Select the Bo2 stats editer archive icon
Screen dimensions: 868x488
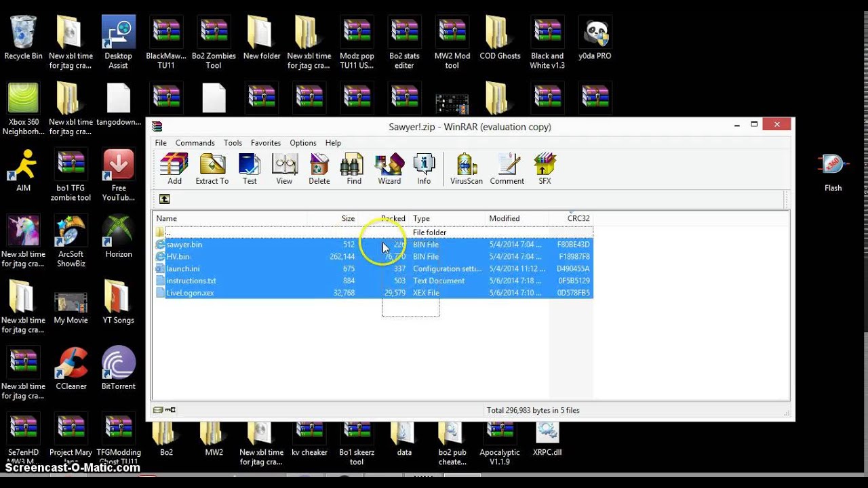coord(404,42)
